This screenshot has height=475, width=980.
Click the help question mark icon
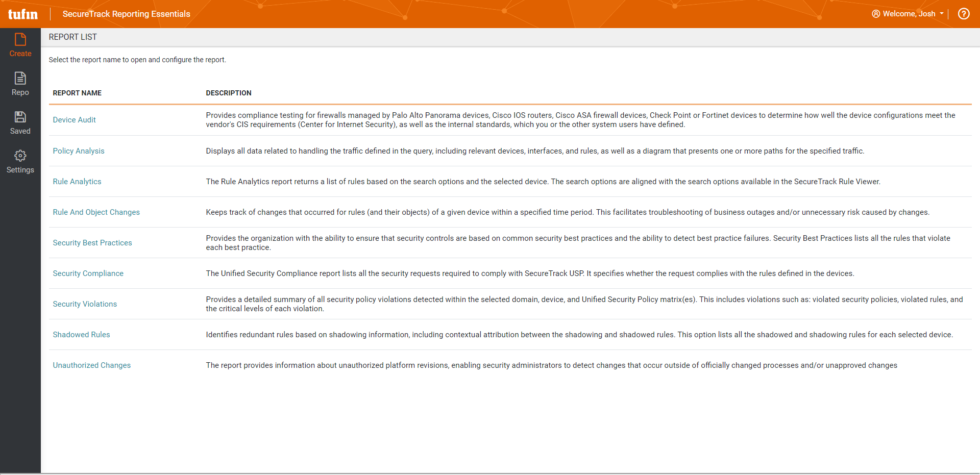coord(964,14)
